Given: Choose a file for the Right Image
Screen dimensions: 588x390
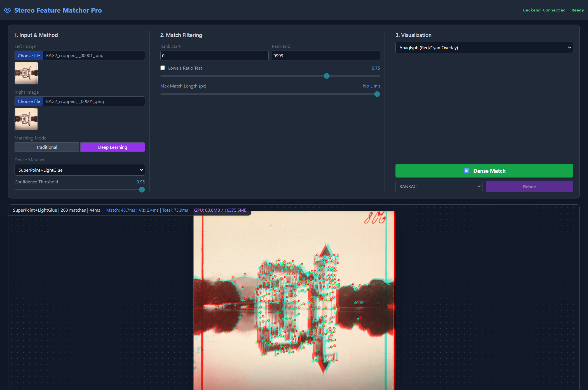Looking at the screenshot, I should pos(29,101).
